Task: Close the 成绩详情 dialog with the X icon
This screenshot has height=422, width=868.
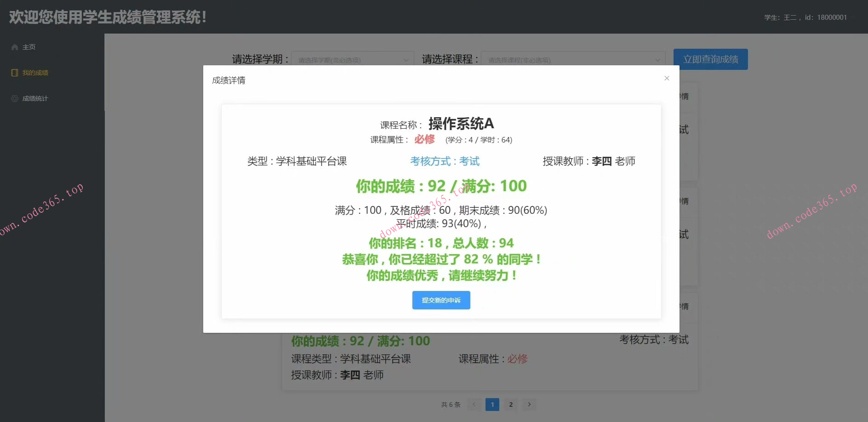Action: click(x=666, y=78)
